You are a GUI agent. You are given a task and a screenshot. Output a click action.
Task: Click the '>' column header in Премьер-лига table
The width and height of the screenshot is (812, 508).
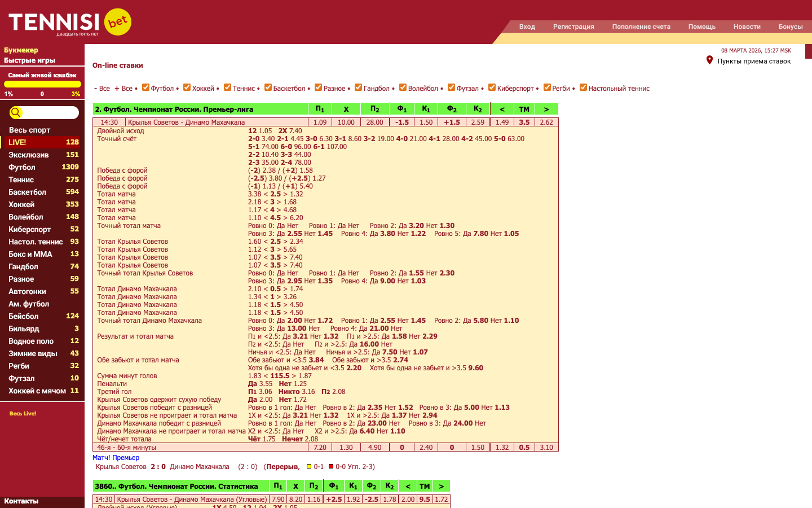pyautogui.click(x=546, y=109)
